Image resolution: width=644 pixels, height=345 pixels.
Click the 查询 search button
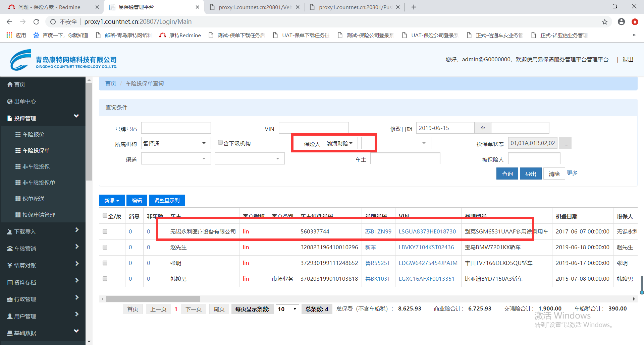(507, 174)
